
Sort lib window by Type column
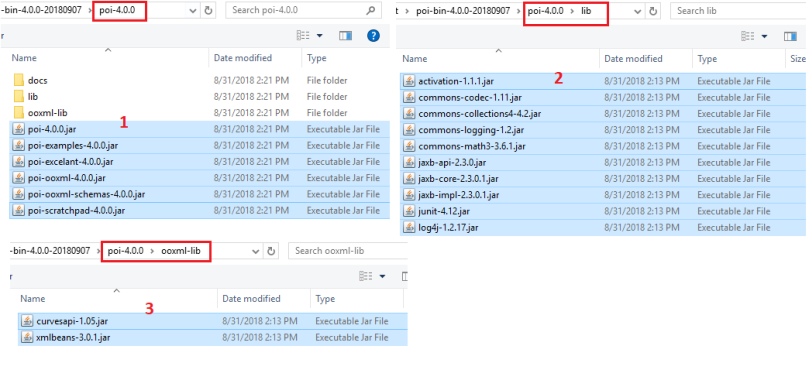(x=707, y=59)
